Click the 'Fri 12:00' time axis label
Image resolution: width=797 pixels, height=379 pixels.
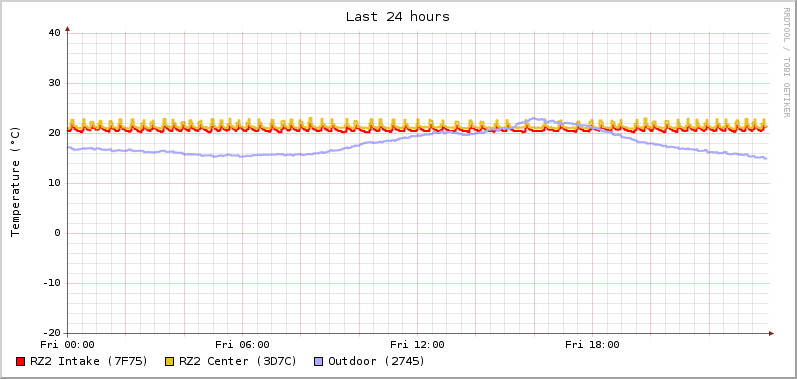[x=417, y=345]
